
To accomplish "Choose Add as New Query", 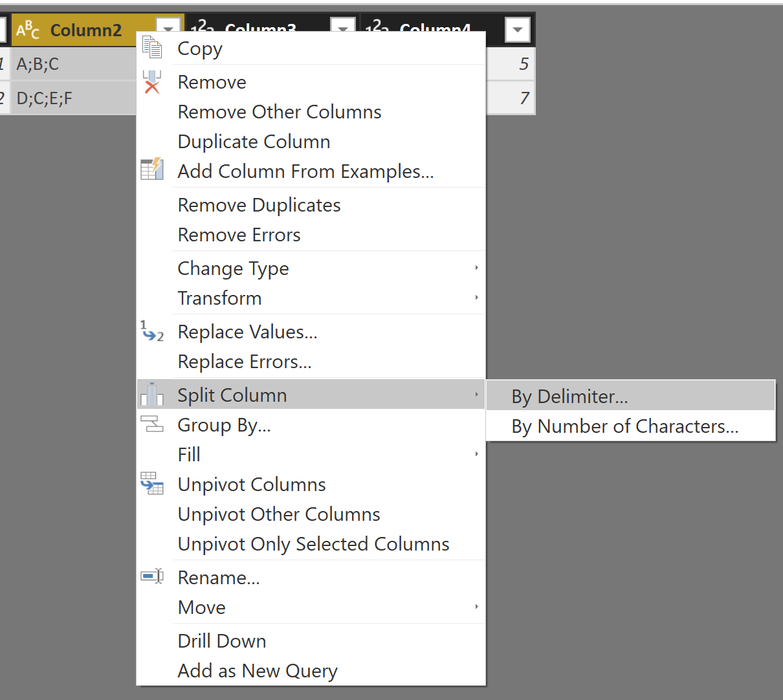I will [x=311, y=671].
